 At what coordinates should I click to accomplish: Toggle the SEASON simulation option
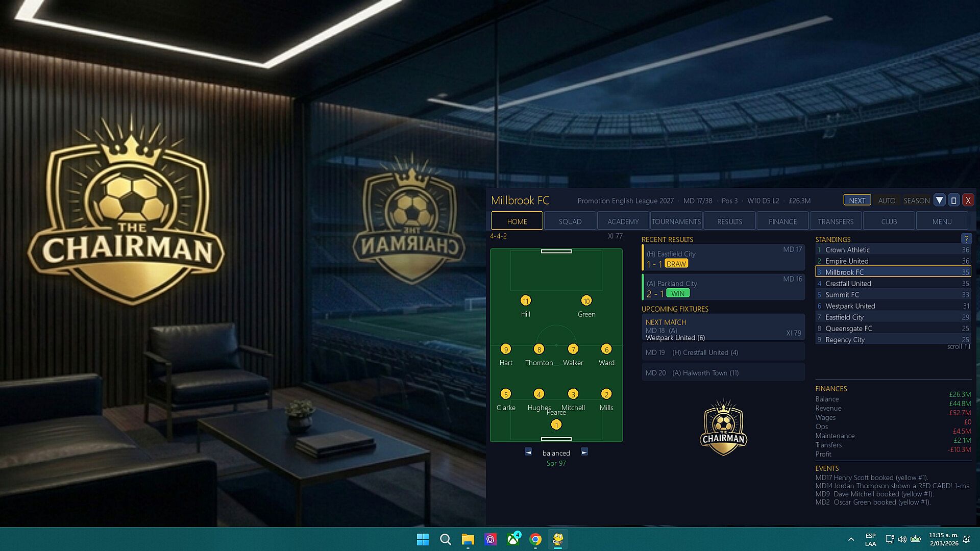pyautogui.click(x=916, y=201)
